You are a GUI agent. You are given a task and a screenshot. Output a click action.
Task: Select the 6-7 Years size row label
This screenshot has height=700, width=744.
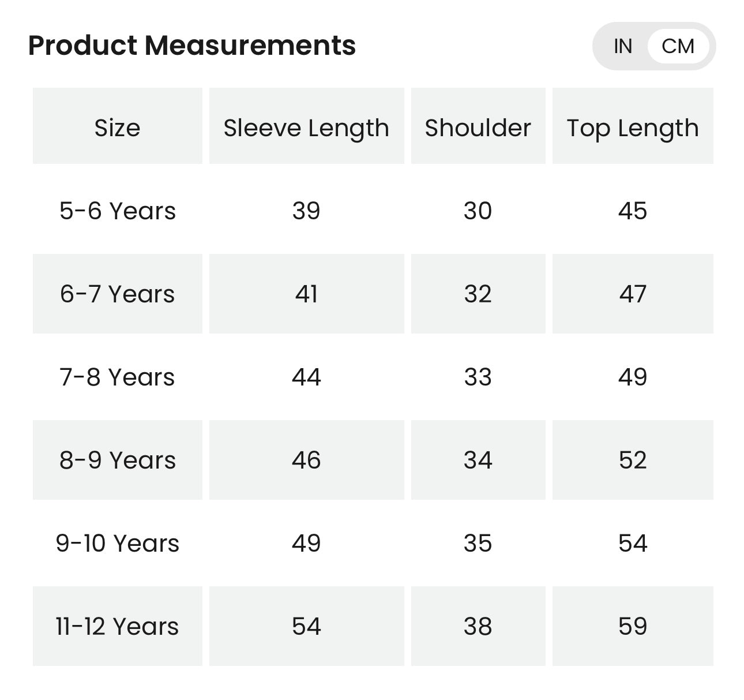[x=118, y=294]
